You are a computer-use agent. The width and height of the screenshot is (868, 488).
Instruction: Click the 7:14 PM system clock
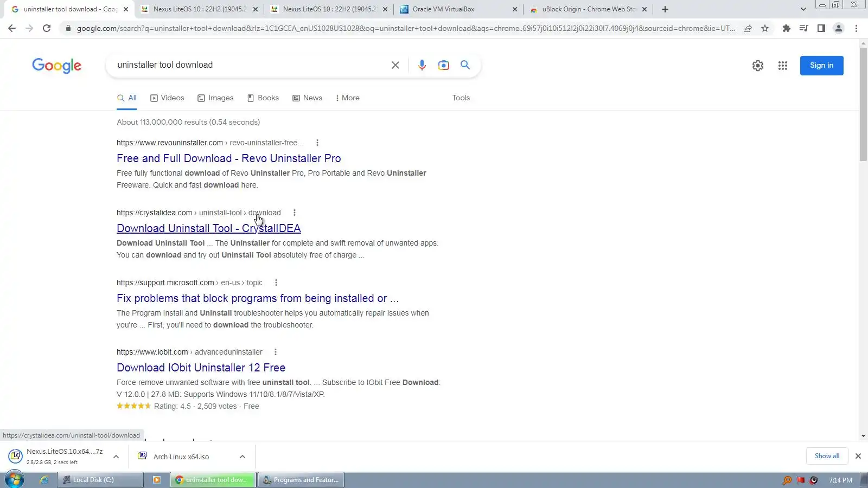(840, 480)
